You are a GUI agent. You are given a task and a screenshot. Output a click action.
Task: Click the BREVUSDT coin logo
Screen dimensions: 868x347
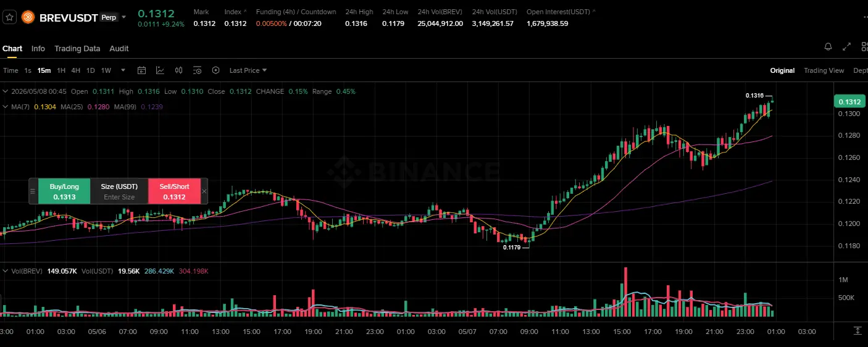click(28, 17)
